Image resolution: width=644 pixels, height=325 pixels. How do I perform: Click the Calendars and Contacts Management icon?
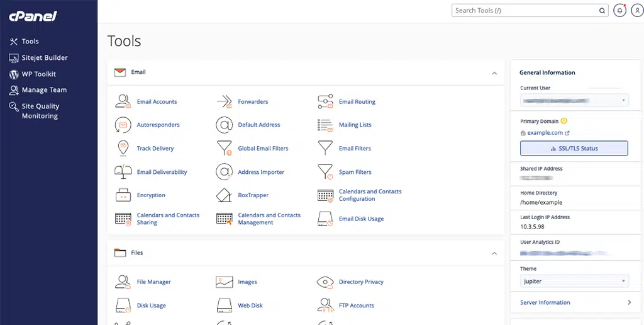pos(225,219)
